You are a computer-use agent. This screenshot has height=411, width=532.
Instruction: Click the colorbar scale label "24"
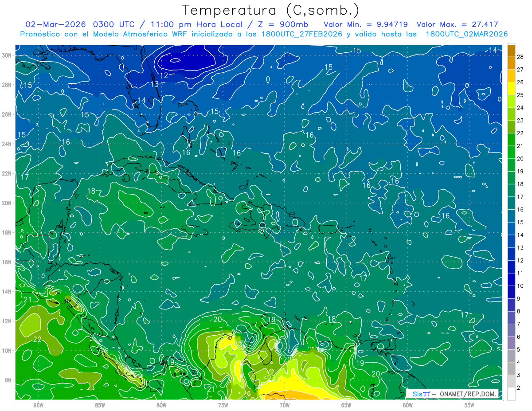[520, 108]
